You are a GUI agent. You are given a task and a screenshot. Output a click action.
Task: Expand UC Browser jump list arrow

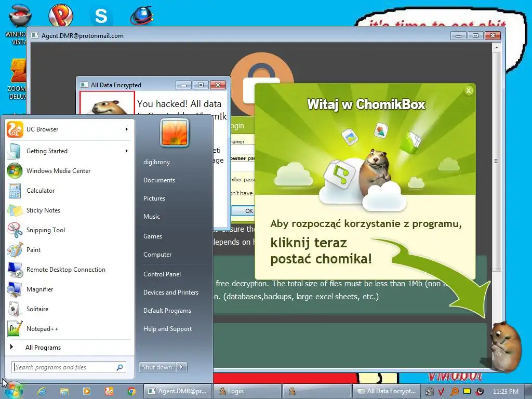pos(127,129)
